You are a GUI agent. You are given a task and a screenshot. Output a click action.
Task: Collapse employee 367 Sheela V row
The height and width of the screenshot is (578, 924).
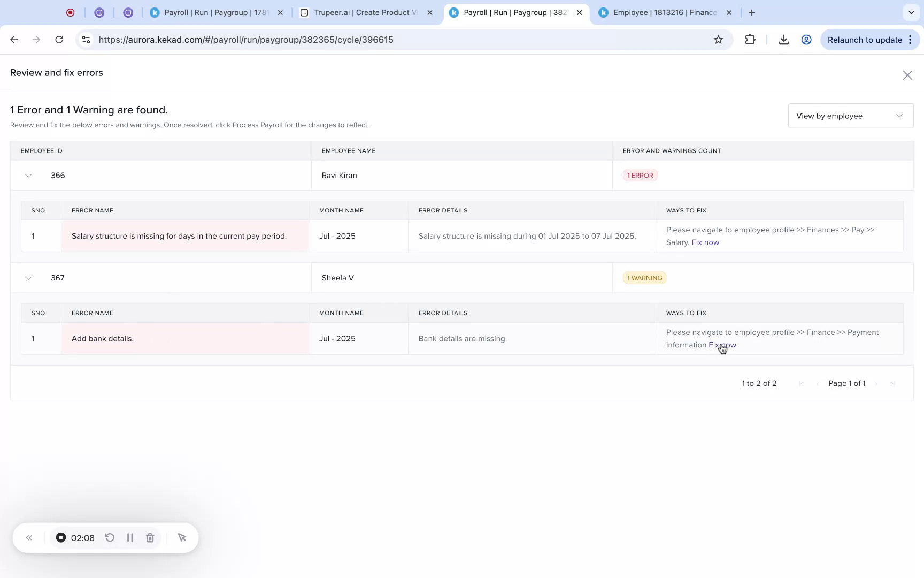pos(28,278)
